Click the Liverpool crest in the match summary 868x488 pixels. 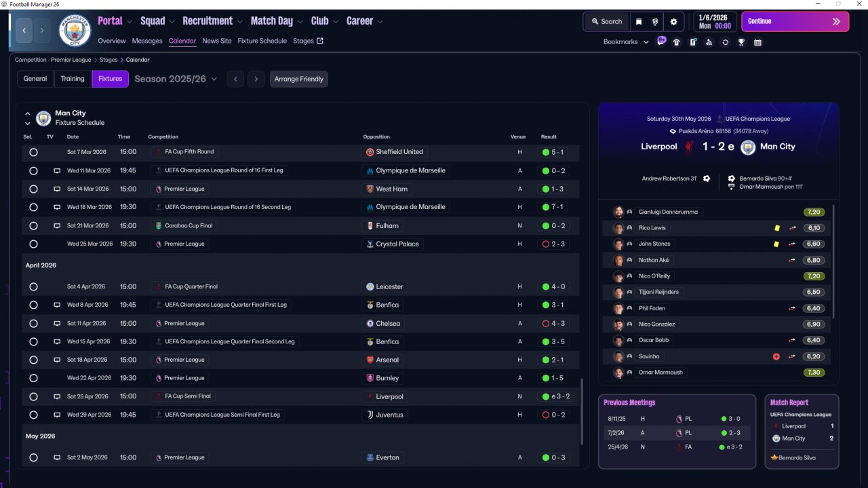point(689,147)
